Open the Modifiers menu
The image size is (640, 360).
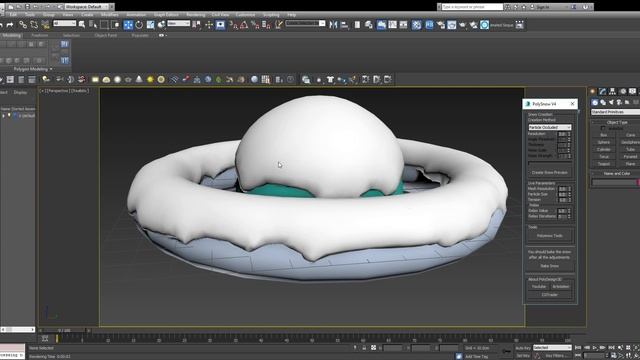click(109, 15)
